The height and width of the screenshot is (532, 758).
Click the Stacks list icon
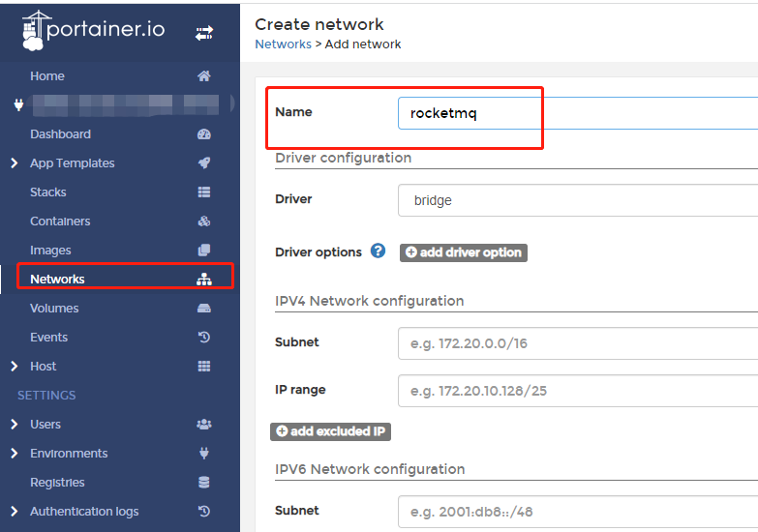pos(204,192)
